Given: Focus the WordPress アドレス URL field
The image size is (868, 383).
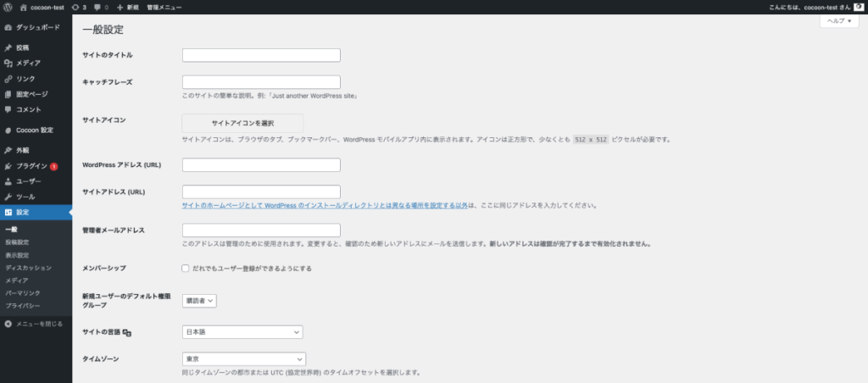Looking at the screenshot, I should point(261,165).
